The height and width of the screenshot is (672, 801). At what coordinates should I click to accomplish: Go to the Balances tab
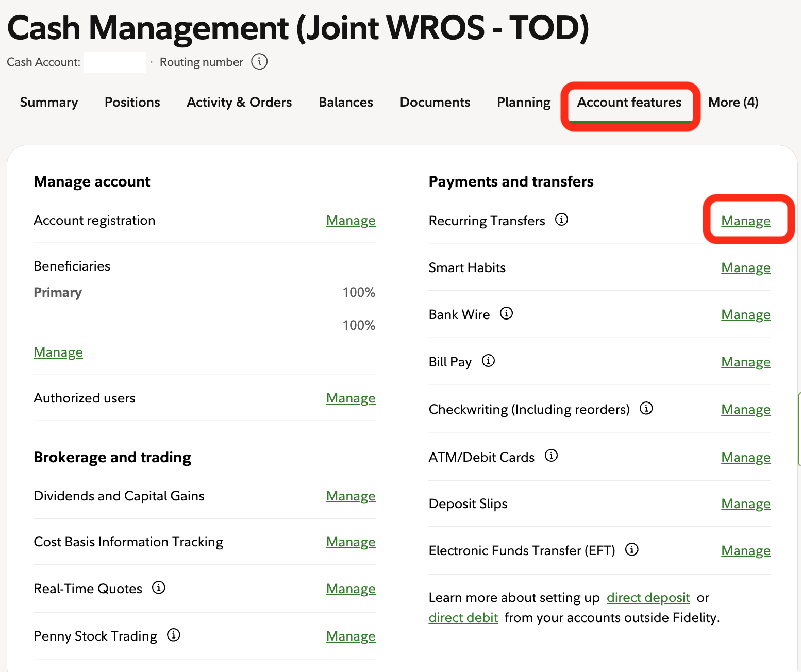click(x=345, y=103)
